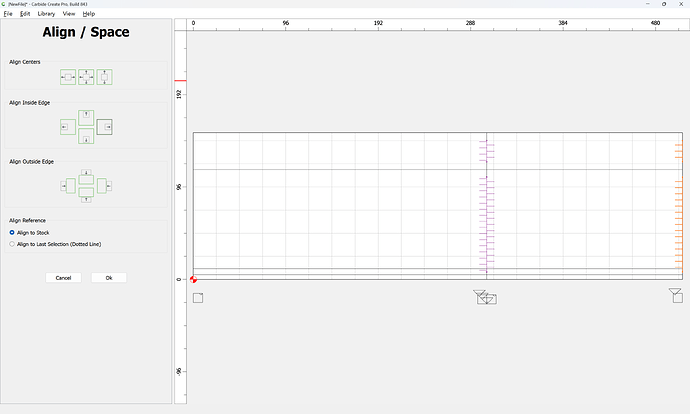The width and height of the screenshot is (690, 414).
Task: Align inside edge to the left
Action: click(68, 127)
